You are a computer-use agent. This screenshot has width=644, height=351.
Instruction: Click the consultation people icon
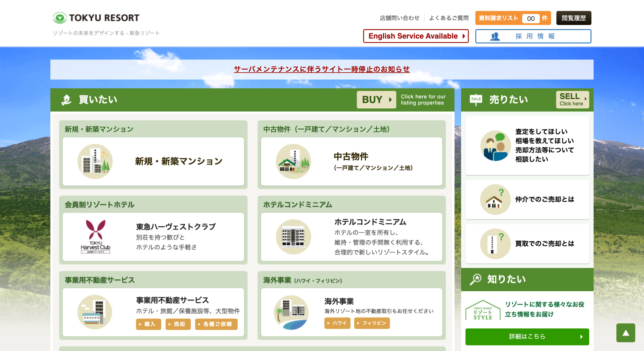495,146
